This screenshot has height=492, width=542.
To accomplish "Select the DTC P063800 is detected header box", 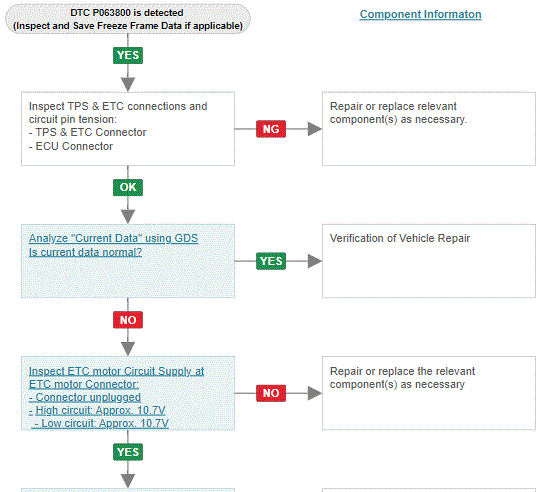I will (x=128, y=19).
